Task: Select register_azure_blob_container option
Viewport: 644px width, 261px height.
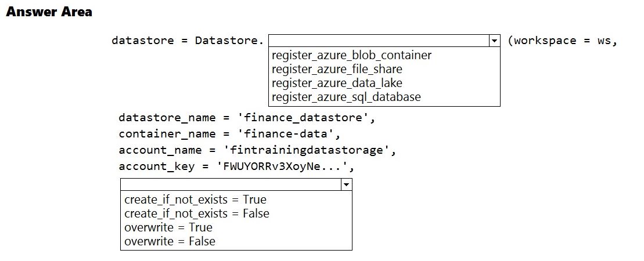Action: (351, 56)
